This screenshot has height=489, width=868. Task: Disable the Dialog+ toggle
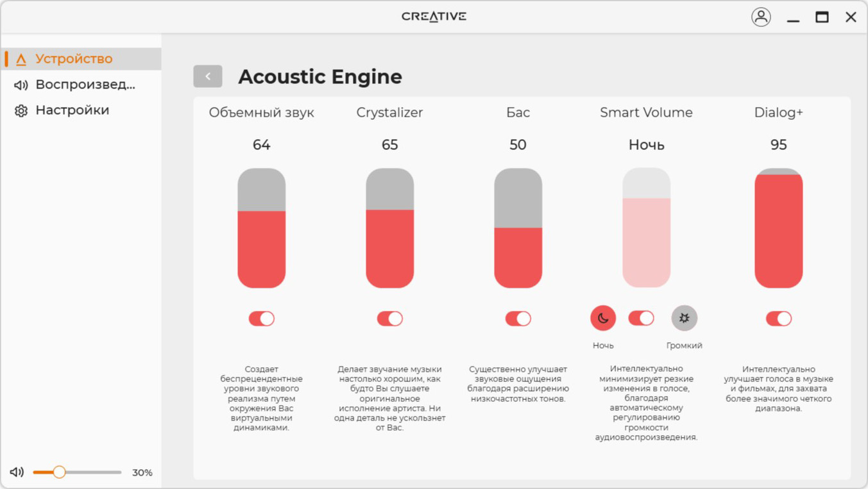click(x=779, y=319)
